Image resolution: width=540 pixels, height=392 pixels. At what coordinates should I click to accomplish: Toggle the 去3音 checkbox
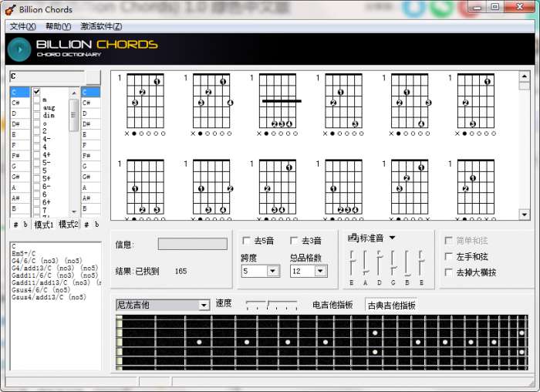pos(294,241)
